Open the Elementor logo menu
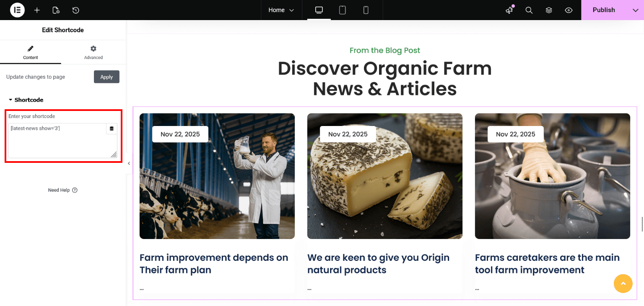The width and height of the screenshot is (644, 306). pos(17,10)
